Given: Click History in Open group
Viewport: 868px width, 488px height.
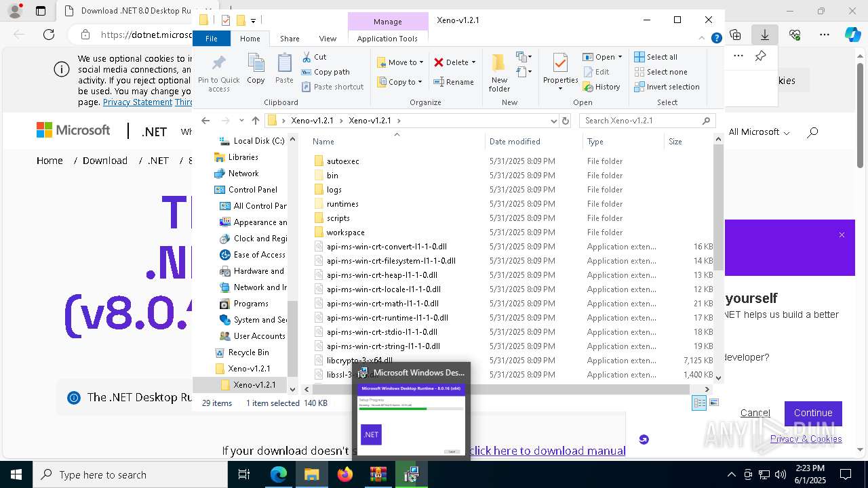Looking at the screenshot, I should click(x=601, y=87).
